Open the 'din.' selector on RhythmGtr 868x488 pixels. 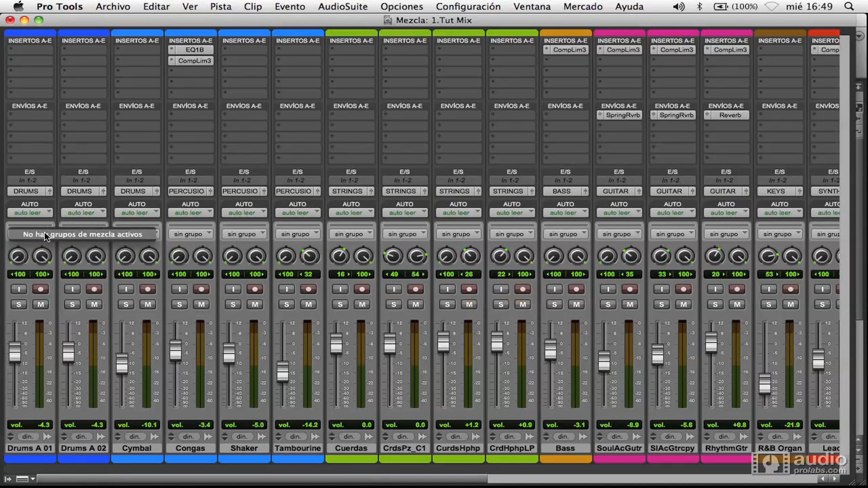[724, 437]
